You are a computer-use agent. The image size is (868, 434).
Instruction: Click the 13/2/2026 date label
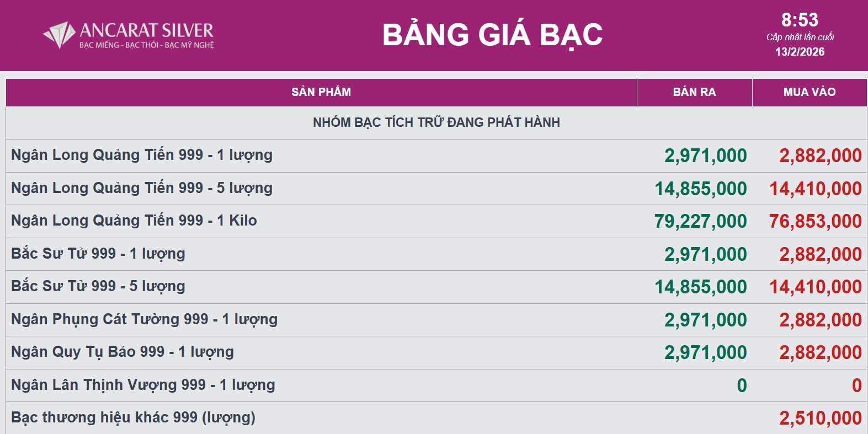point(800,52)
